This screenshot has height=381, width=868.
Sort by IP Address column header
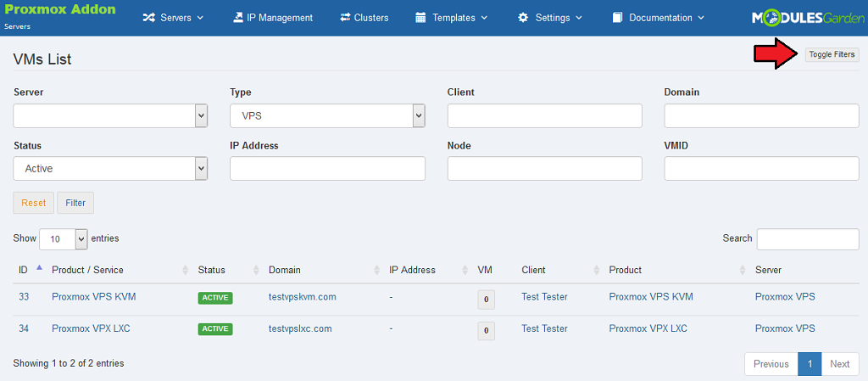[x=428, y=270]
